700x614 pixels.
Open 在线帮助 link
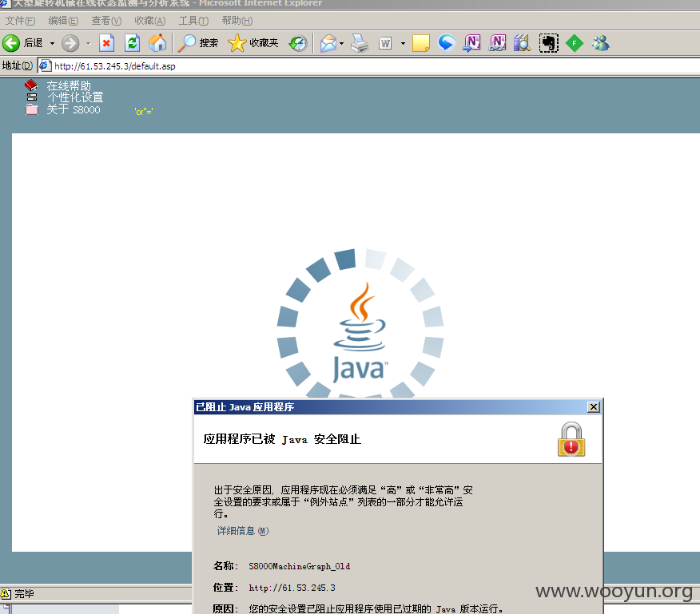pos(69,85)
